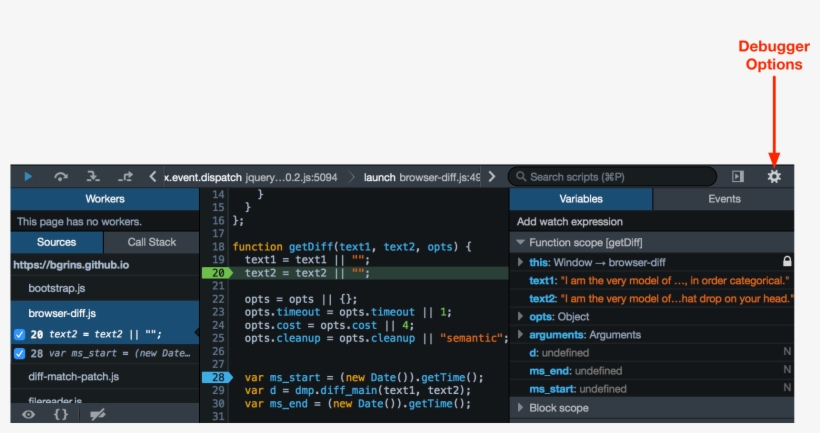Screen dimensions: 820x433
Task: Click code line var d = dmp.diff_main
Action: [x=358, y=390]
